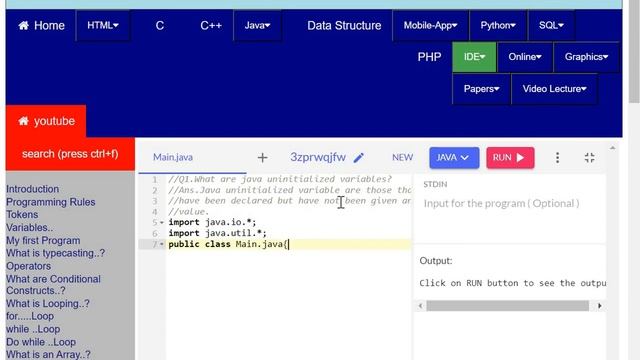Expand the Java dropdown in navbar
Image resolution: width=640 pixels, height=360 pixels.
[x=258, y=26]
